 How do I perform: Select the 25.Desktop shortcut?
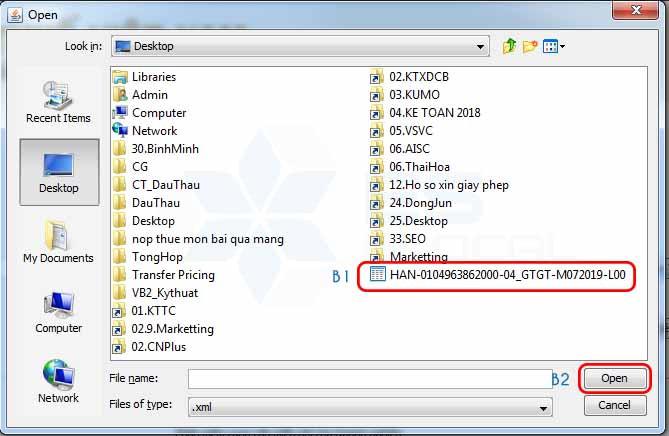[409, 221]
